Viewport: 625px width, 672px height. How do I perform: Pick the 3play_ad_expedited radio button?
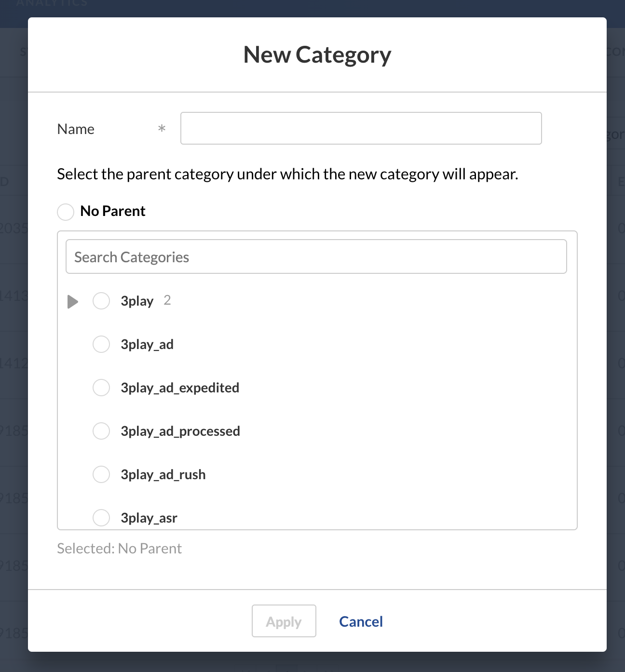[101, 388]
